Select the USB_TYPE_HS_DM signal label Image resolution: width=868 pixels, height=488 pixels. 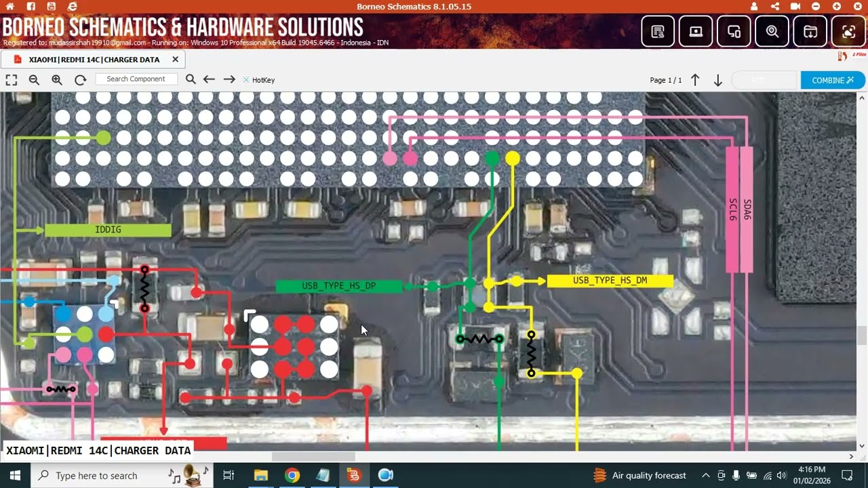[x=610, y=281]
